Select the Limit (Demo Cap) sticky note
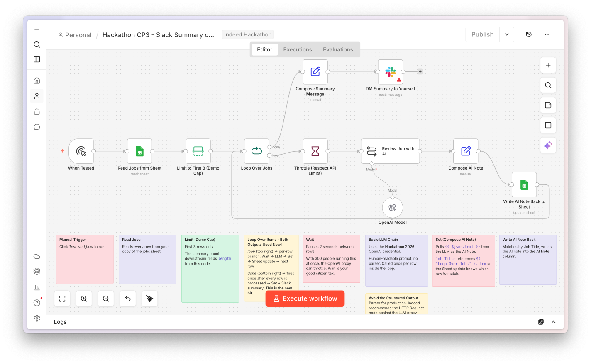 click(x=210, y=269)
